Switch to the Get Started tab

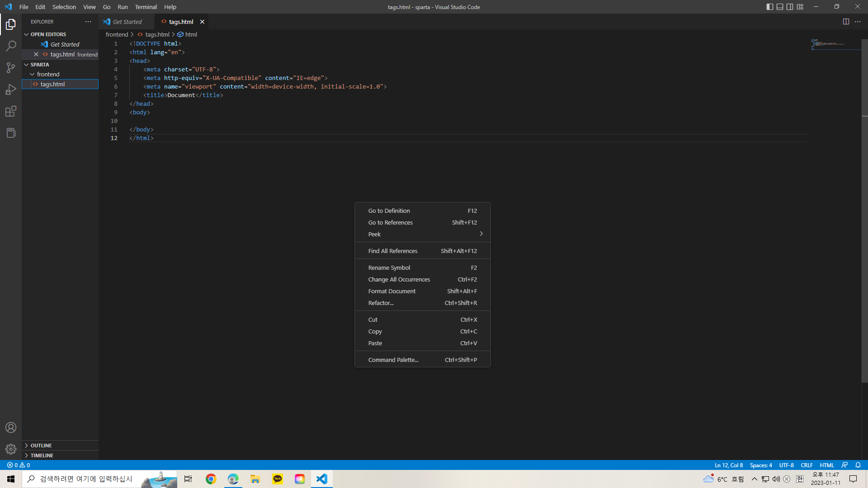[x=126, y=22]
